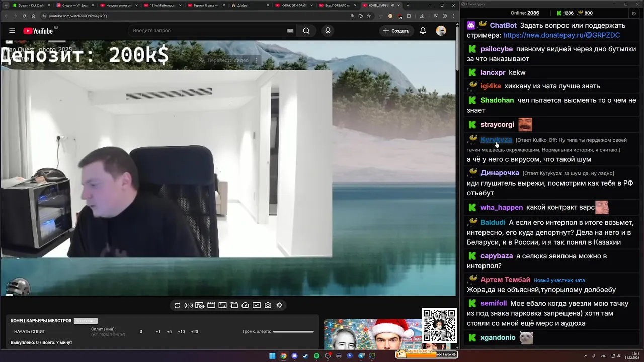Screen dimensions: 644x362
Task: Bookmark this page with the star icon
Action: [x=369, y=16]
